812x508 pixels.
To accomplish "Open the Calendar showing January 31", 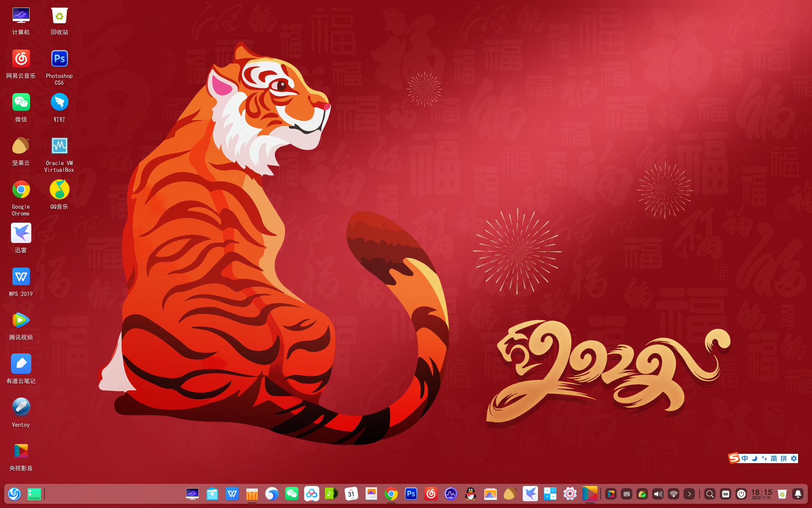I will point(351,494).
